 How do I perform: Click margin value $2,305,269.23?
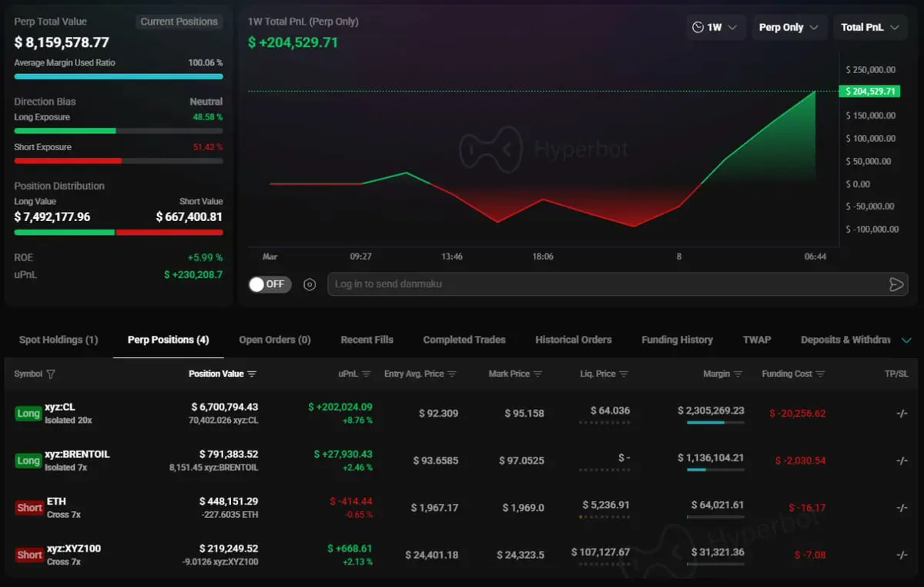point(711,411)
